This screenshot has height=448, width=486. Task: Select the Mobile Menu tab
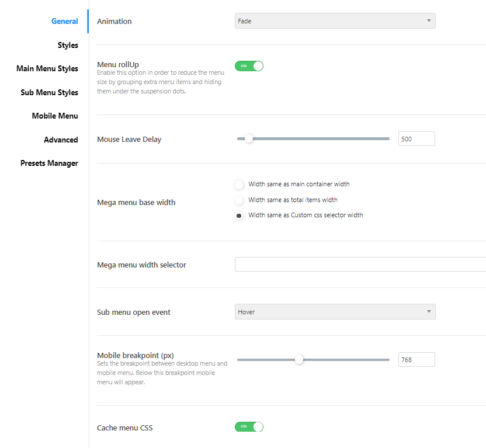tap(55, 116)
